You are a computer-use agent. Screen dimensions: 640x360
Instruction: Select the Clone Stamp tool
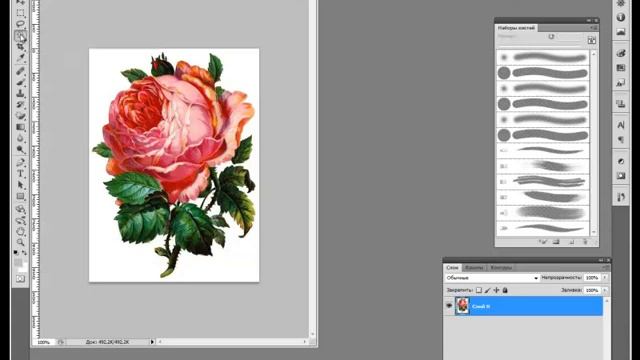pyautogui.click(x=20, y=93)
